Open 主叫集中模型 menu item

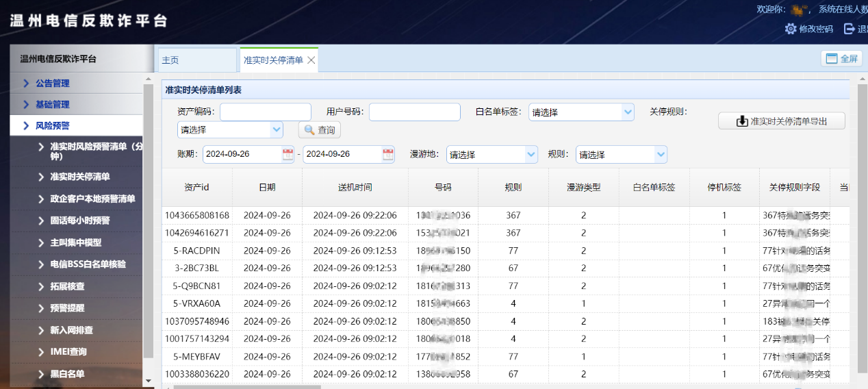[77, 242]
